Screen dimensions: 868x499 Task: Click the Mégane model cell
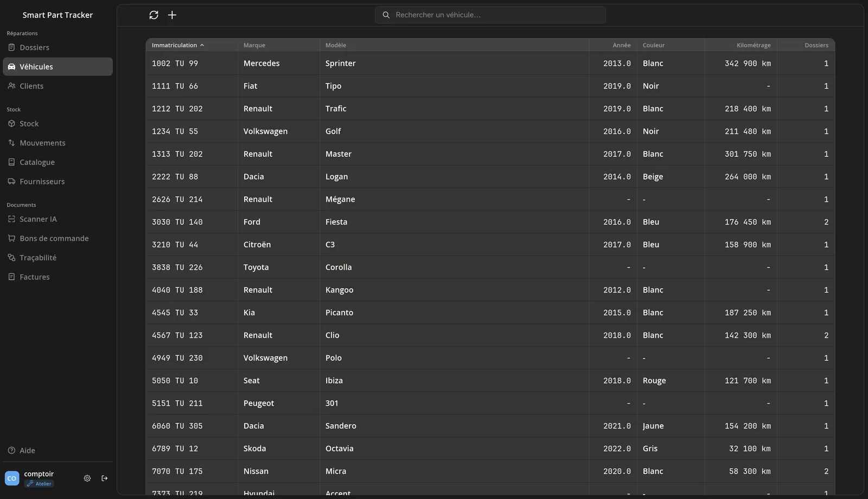tap(454, 200)
